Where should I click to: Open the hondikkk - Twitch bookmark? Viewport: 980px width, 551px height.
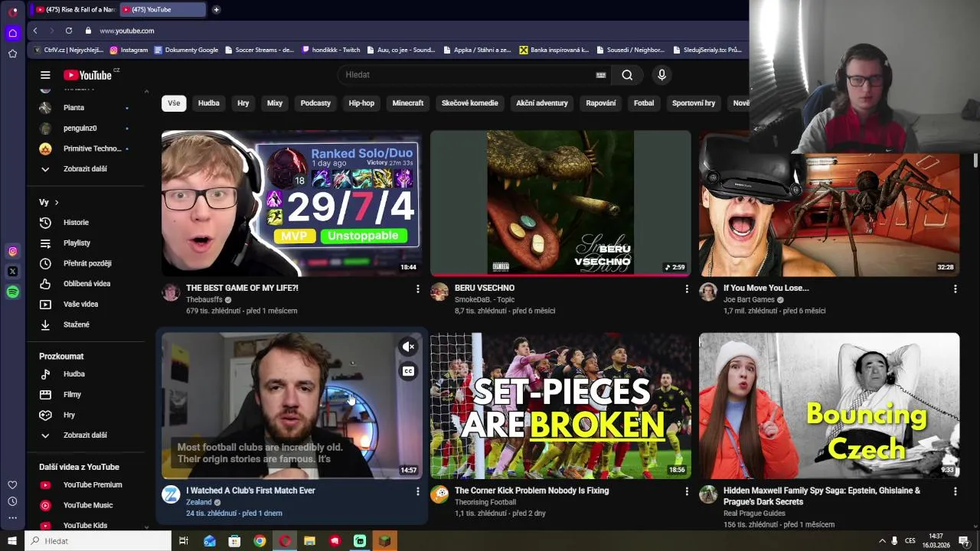point(331,50)
